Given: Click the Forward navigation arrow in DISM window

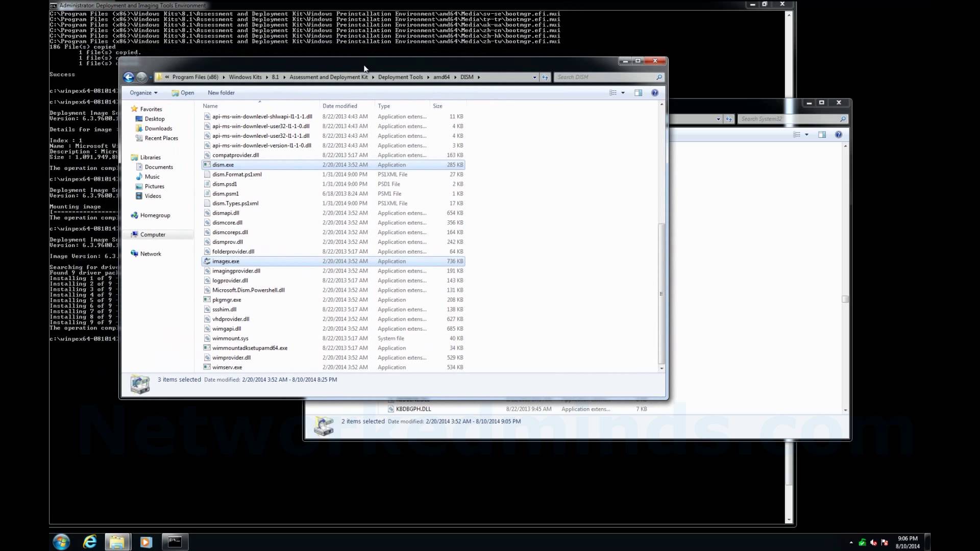Looking at the screenshot, I should (142, 77).
